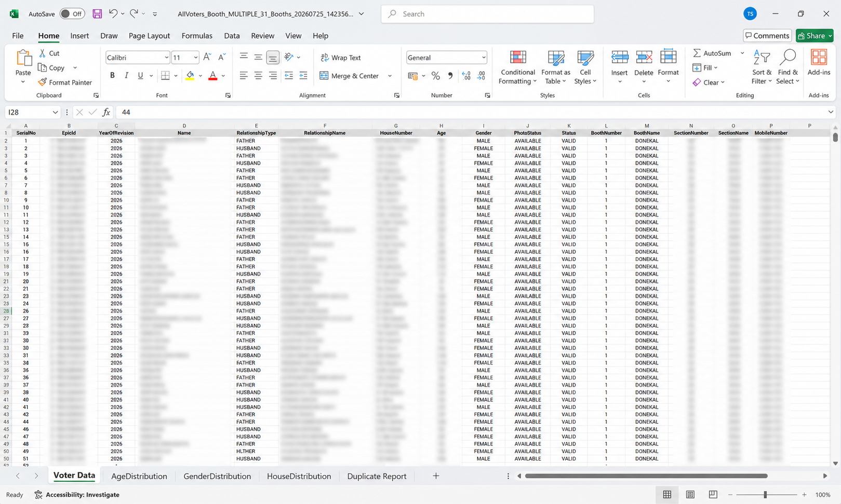The height and width of the screenshot is (504, 841).
Task: Click Increase Font Size icon
Action: click(207, 57)
